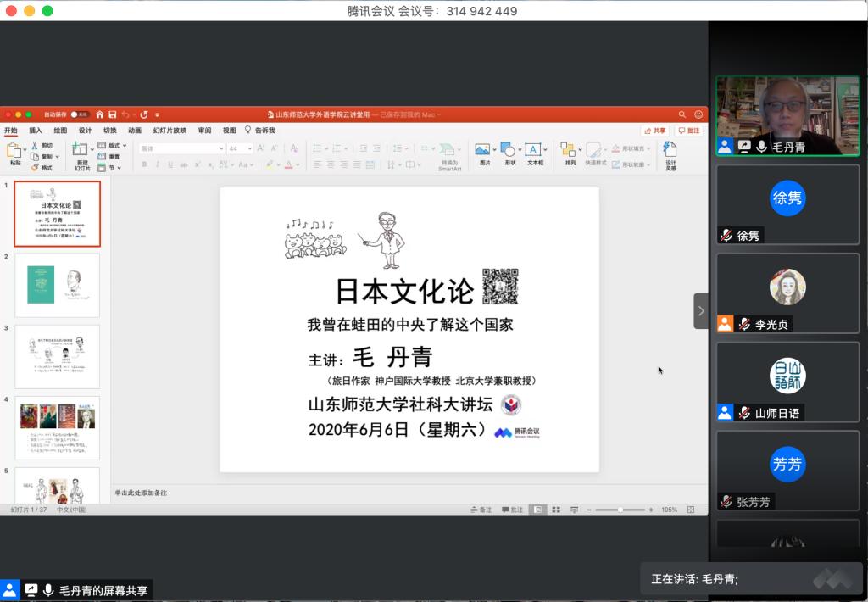The image size is (868, 602).
Task: Click the Home icon in PowerPoint title bar
Action: (100, 114)
